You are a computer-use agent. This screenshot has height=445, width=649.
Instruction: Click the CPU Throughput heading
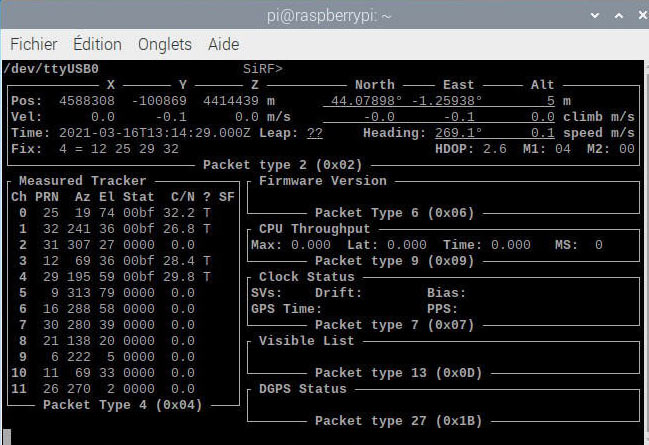click(x=315, y=229)
